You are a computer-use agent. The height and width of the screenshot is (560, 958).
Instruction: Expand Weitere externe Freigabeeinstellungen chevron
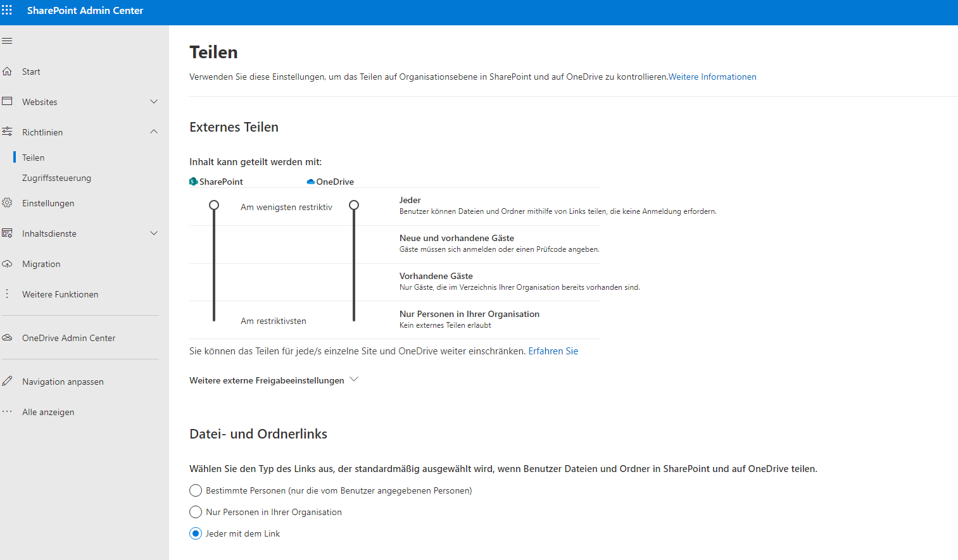pyautogui.click(x=354, y=380)
